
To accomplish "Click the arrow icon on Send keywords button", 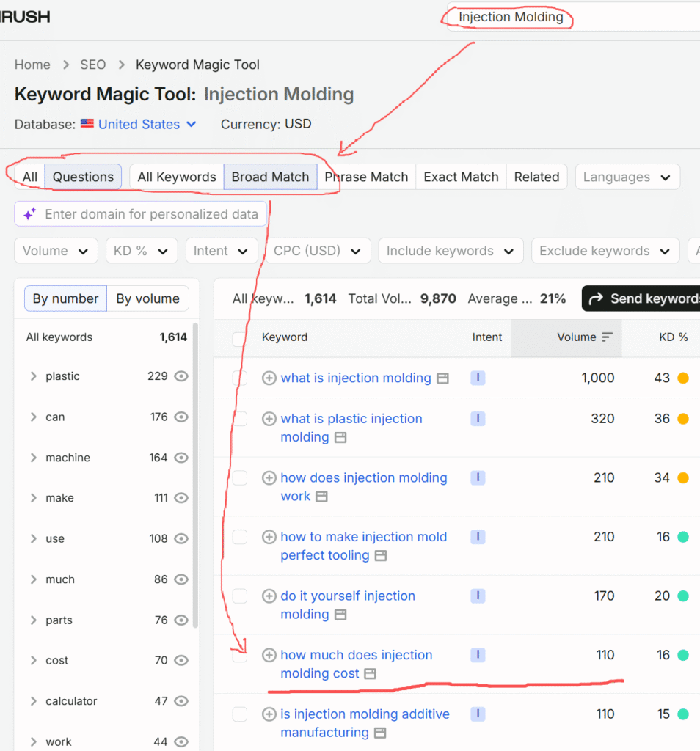I will (x=596, y=299).
